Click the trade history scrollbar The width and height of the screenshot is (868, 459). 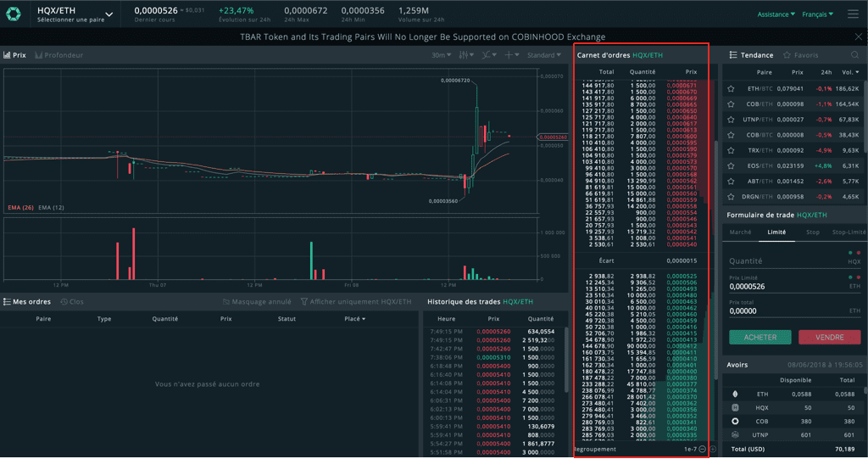click(565, 359)
